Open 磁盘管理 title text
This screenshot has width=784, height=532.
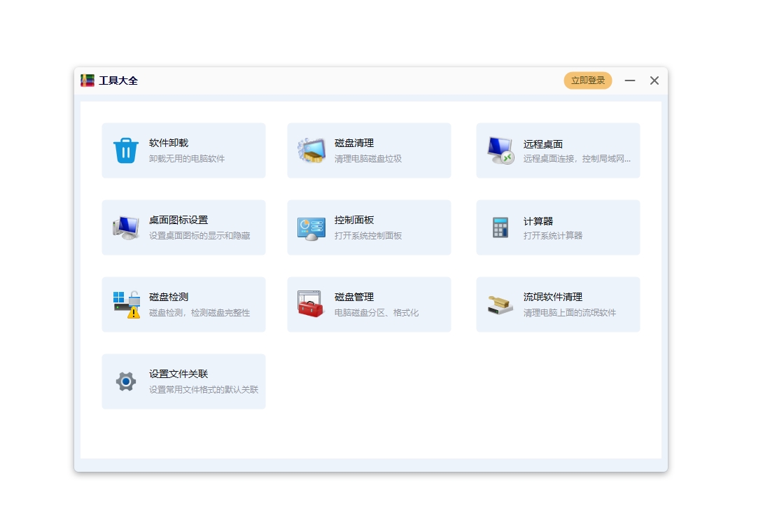[x=354, y=297]
